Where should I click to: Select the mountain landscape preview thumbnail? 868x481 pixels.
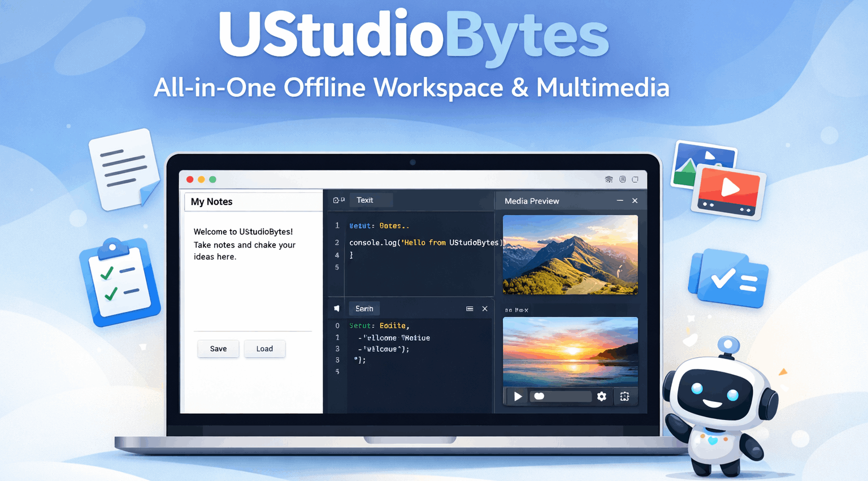pyautogui.click(x=570, y=255)
